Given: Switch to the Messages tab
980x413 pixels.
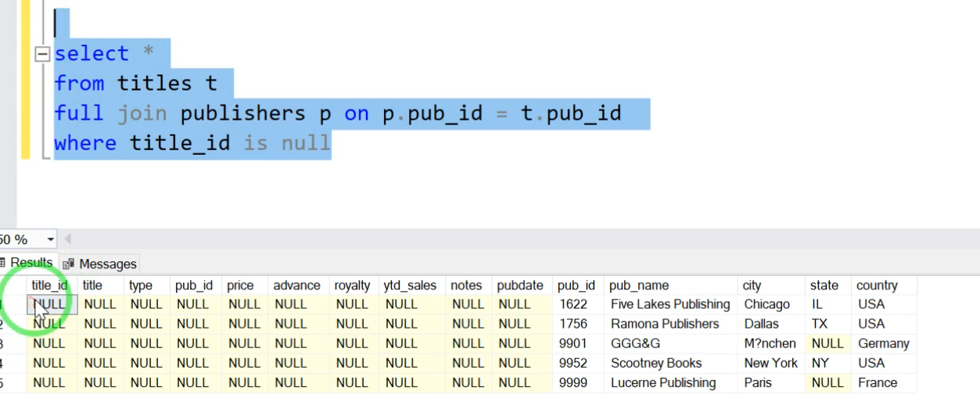Looking at the screenshot, I should 99,264.
